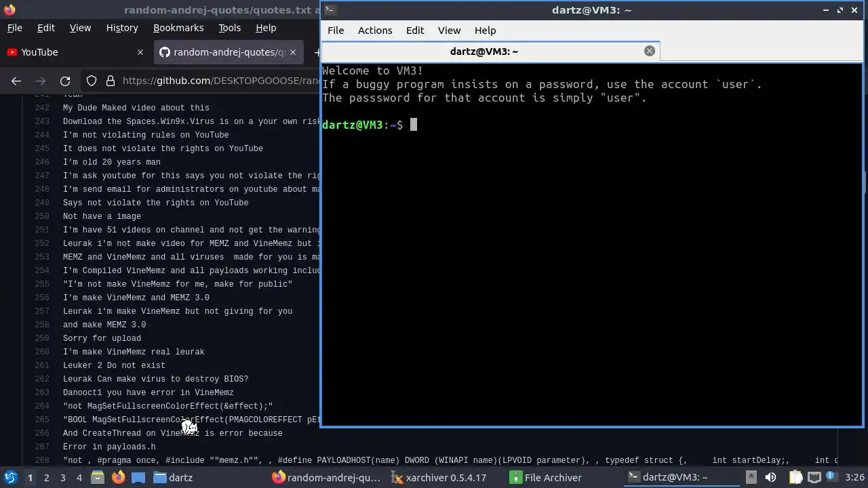The image size is (868, 488).
Task: Open the Firefox Bookmarks menu
Action: point(178,28)
